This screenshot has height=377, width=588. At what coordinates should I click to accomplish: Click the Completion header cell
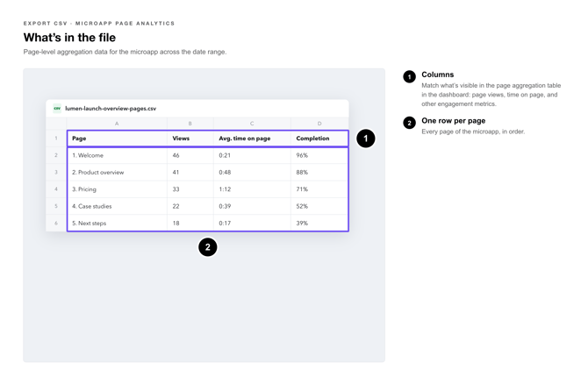pos(319,139)
